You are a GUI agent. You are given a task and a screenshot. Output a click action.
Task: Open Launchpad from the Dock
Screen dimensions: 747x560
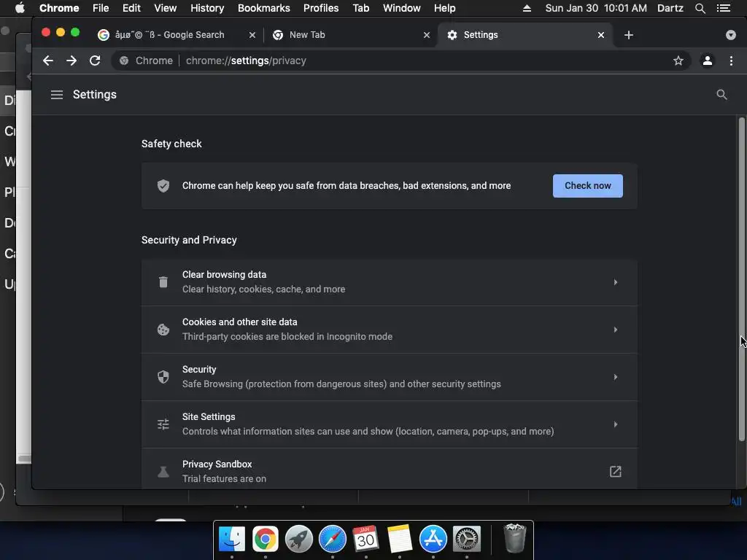[x=298, y=539]
